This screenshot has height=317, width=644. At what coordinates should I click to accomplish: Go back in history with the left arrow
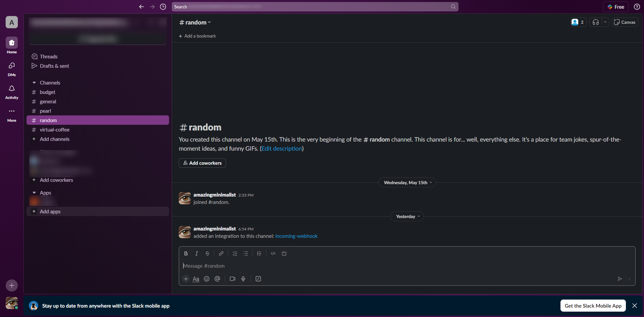pyautogui.click(x=142, y=7)
